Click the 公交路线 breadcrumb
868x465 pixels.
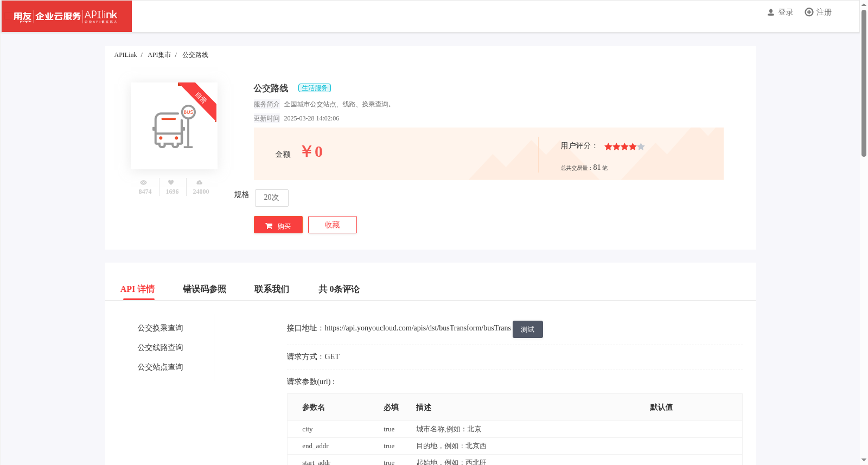[195, 55]
